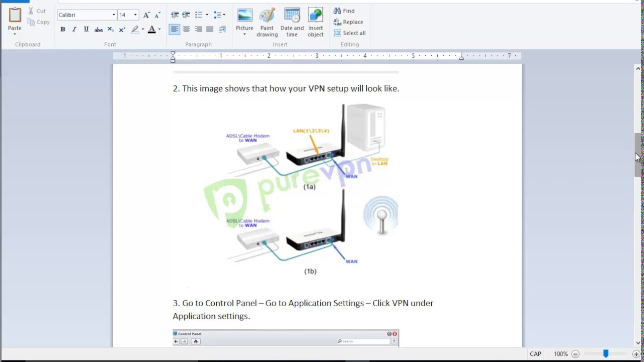The height and width of the screenshot is (362, 644).
Task: Toggle subscript formatting
Action: click(x=110, y=30)
